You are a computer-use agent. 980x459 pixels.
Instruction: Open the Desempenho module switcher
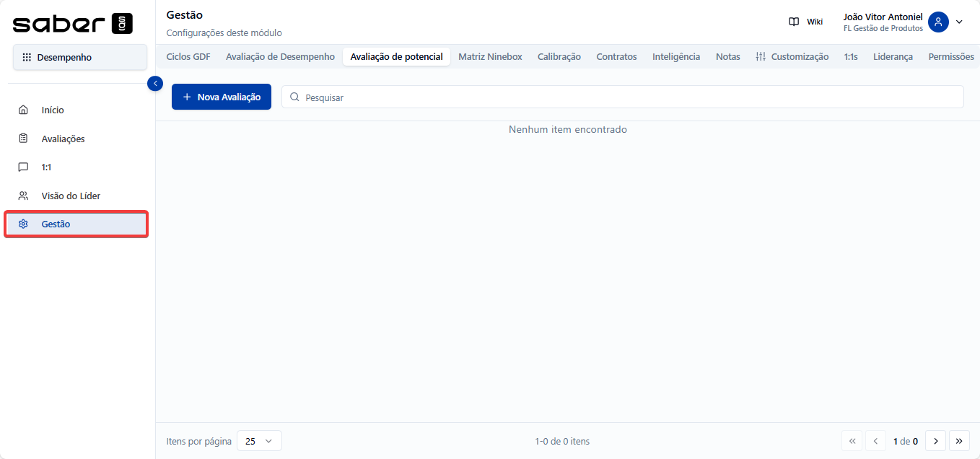pyautogui.click(x=79, y=57)
